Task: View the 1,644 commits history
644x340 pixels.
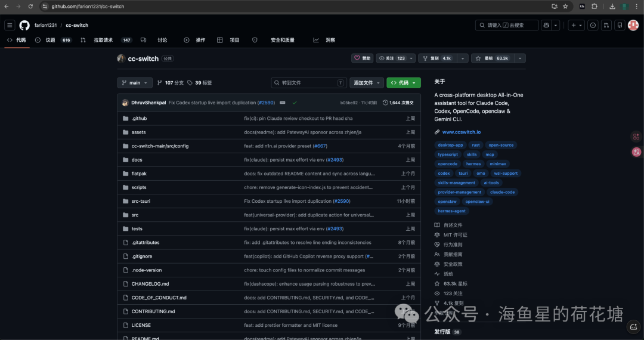Action: tap(398, 103)
